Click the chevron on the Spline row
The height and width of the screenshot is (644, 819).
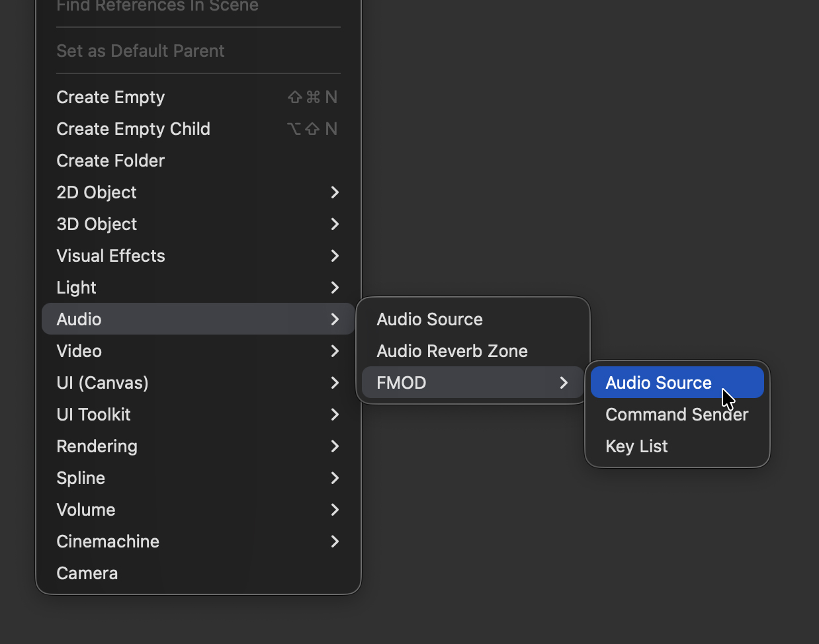[x=335, y=478]
